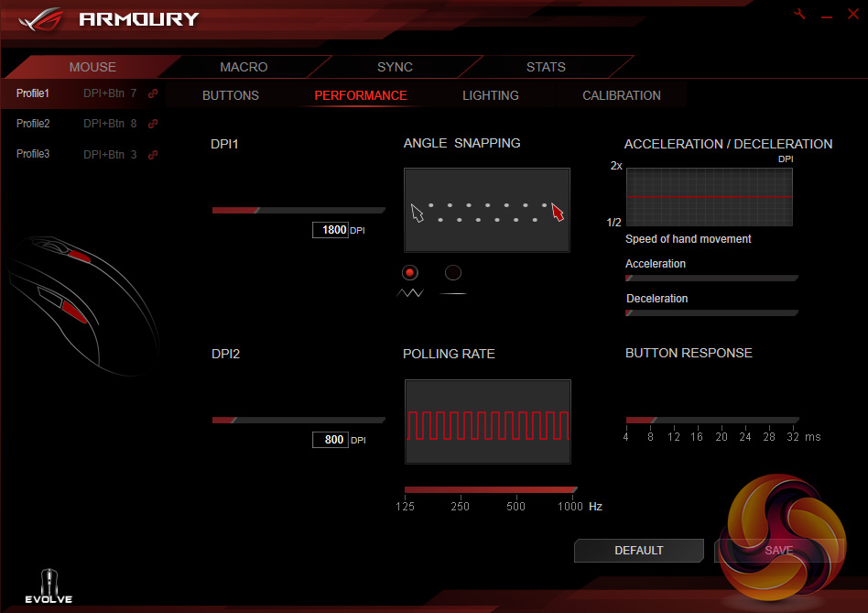Select Profile2 in the profile list
The width and height of the screenshot is (868, 613).
coord(33,124)
